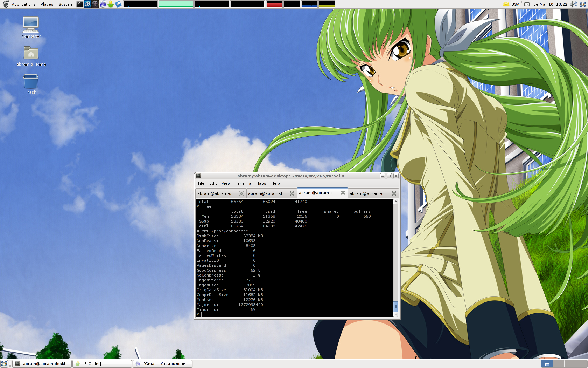Close the first terminal tab

241,193
